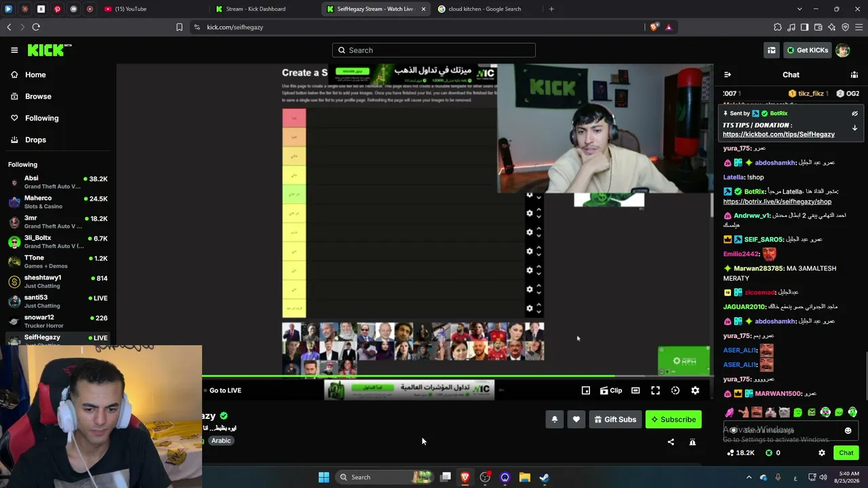Open Absi's channel from Following
Image resolution: width=868 pixels, height=488 pixels.
pyautogui.click(x=58, y=182)
